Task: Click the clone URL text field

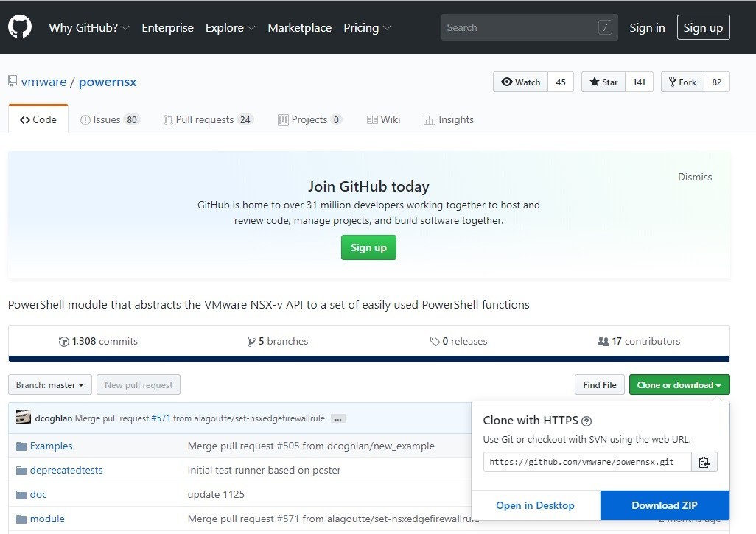Action: (x=587, y=463)
